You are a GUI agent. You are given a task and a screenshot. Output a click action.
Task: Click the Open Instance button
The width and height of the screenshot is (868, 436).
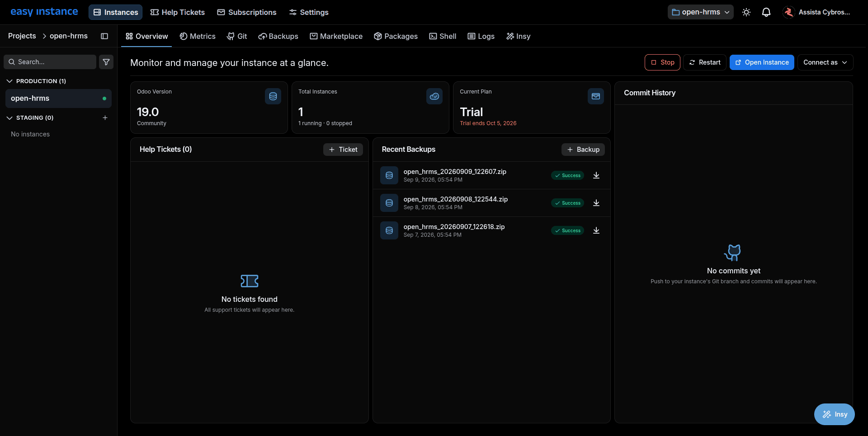tap(762, 62)
